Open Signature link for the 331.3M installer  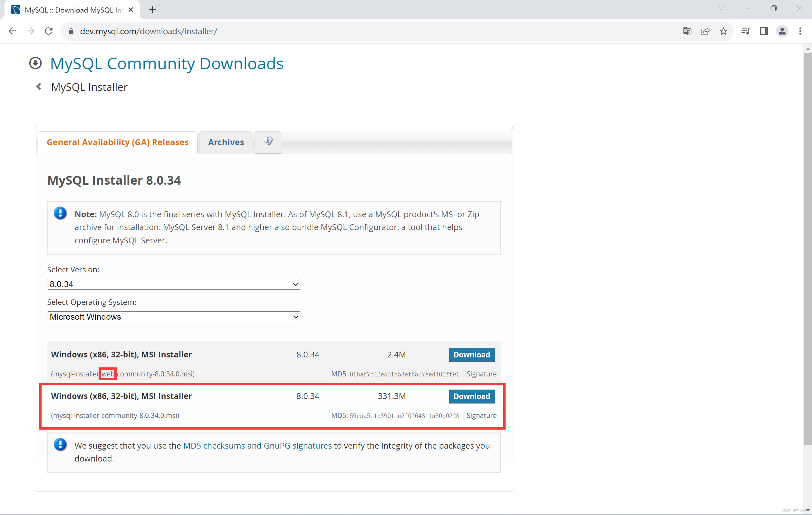[481, 415]
